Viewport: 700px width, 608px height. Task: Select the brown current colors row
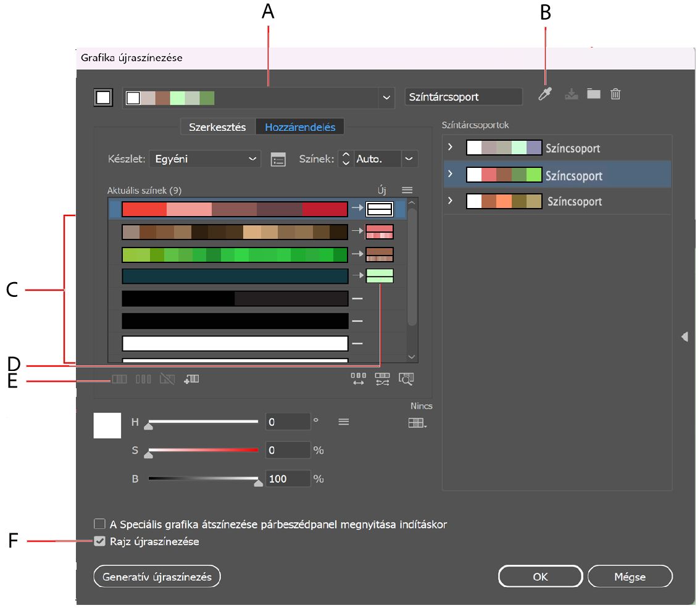pos(235,231)
